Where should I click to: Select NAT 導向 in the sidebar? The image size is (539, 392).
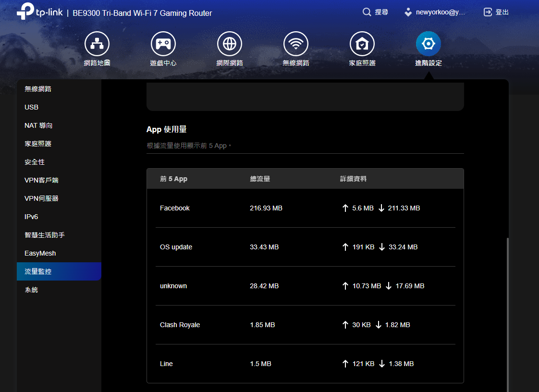tap(59, 125)
